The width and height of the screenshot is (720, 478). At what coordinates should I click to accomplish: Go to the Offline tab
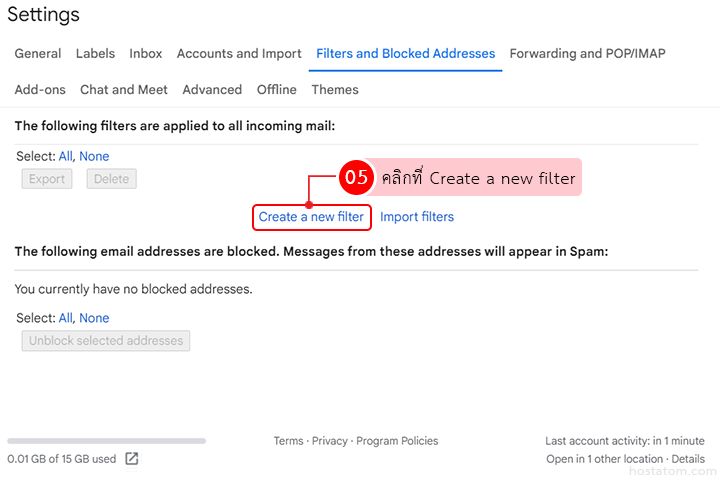[277, 90]
